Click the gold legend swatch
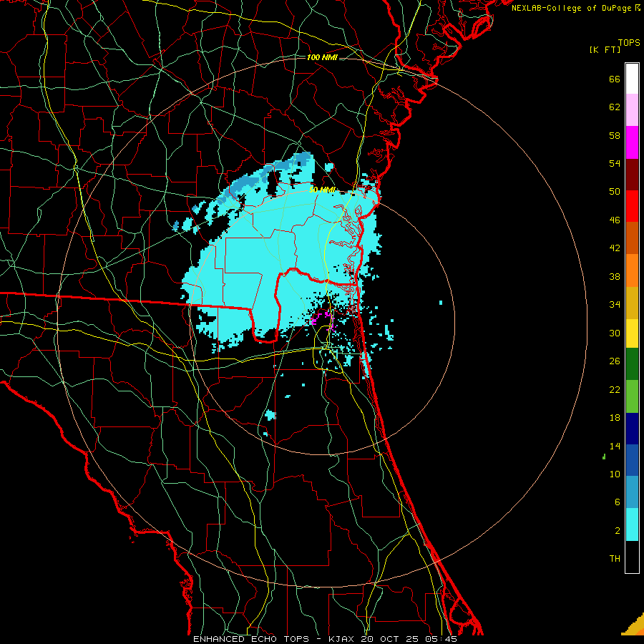 (x=632, y=303)
